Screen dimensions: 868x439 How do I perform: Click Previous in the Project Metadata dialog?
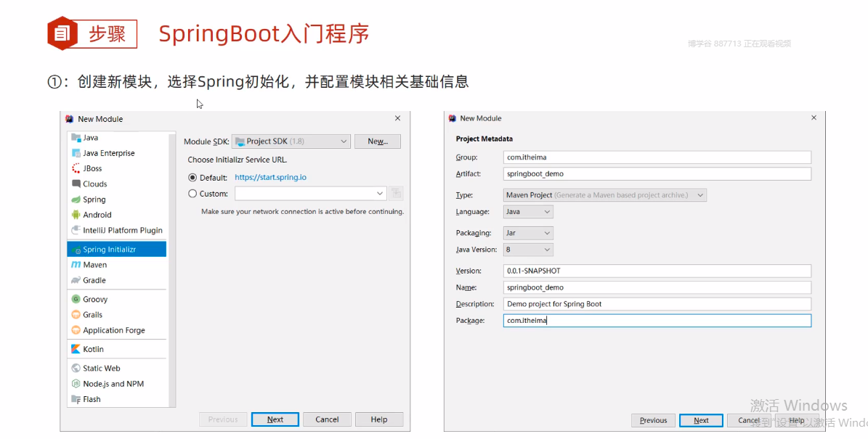tap(653, 420)
